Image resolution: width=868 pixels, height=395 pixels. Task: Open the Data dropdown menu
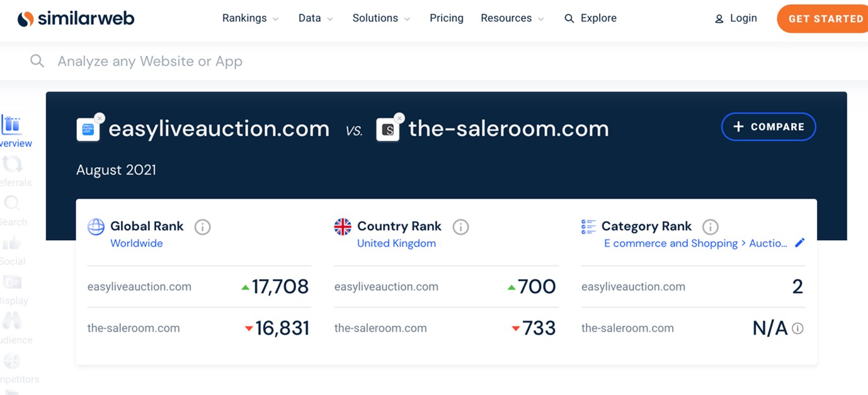tap(315, 18)
